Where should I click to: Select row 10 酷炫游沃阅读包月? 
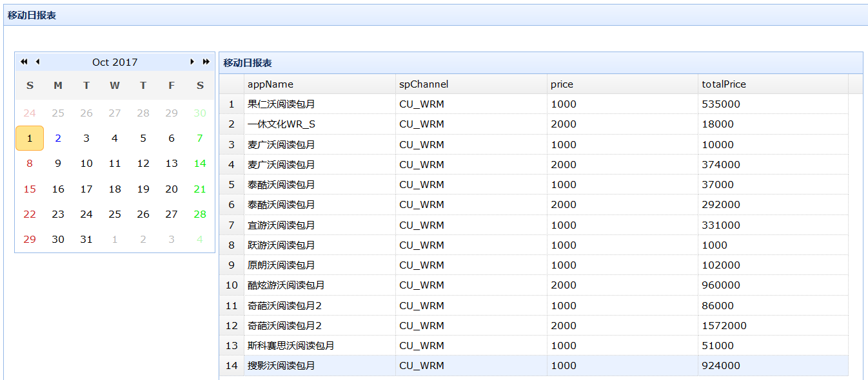coord(286,285)
